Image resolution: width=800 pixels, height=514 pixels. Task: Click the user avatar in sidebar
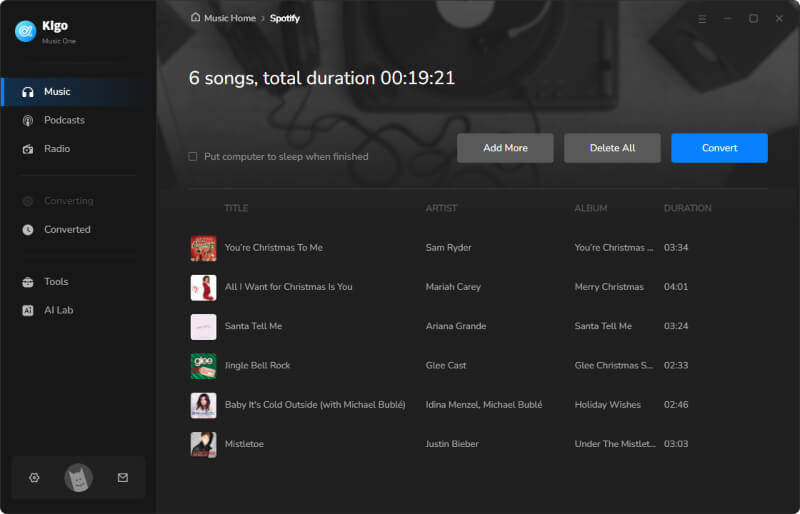[x=79, y=478]
